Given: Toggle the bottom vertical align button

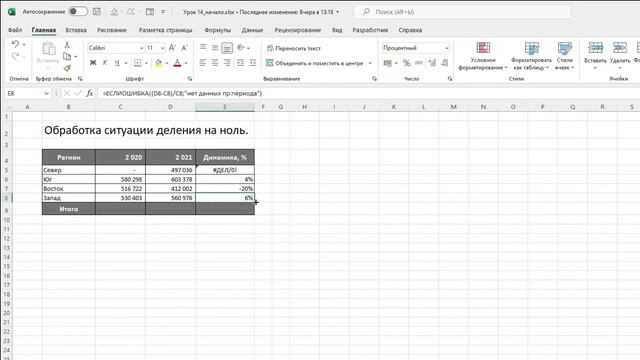Looking at the screenshot, I should tap(227, 48).
